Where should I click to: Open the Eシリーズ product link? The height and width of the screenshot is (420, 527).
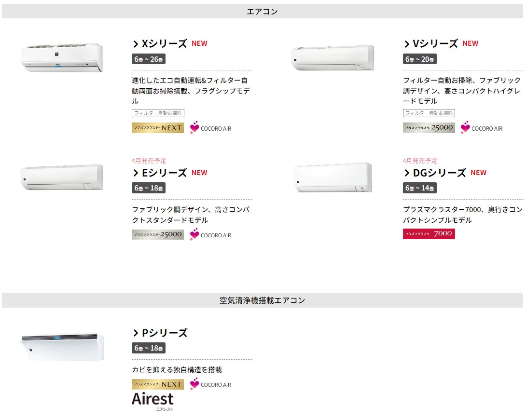[160, 173]
